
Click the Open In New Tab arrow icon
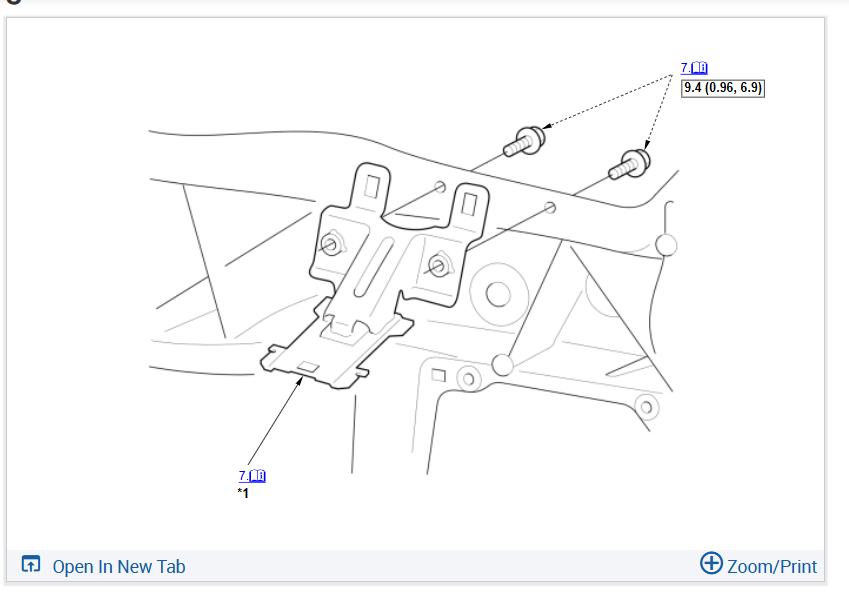tap(31, 564)
